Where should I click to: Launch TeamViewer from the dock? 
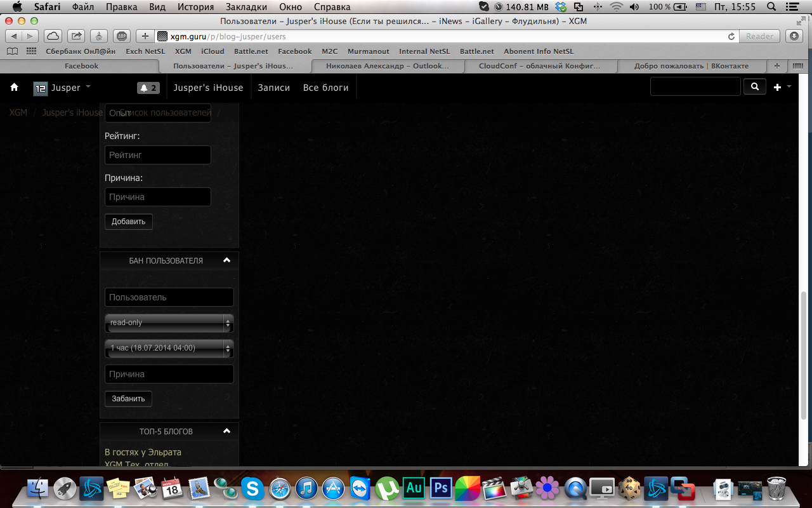[x=360, y=489]
